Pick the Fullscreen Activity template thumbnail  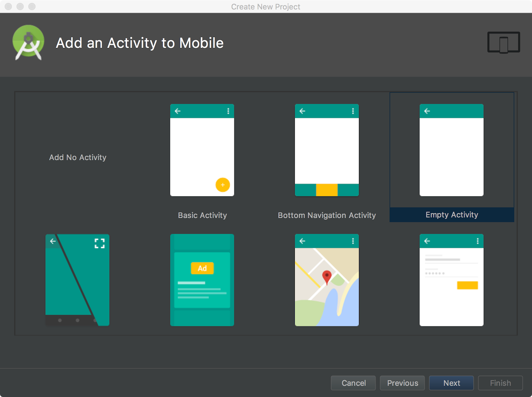(77, 280)
